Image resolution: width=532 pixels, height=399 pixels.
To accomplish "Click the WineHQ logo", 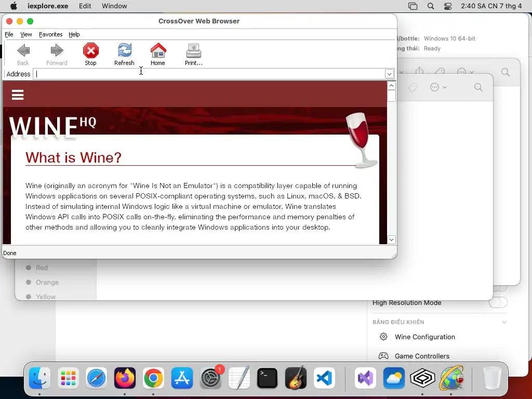I will tap(52, 127).
